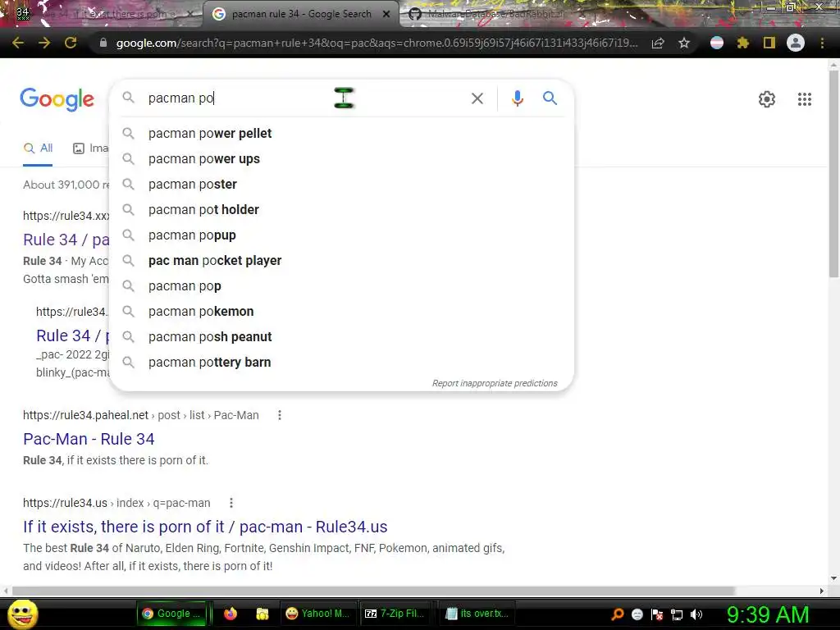Click the horizontal scrollbar thumb
Viewport: 840px width, 630px height.
373,591
